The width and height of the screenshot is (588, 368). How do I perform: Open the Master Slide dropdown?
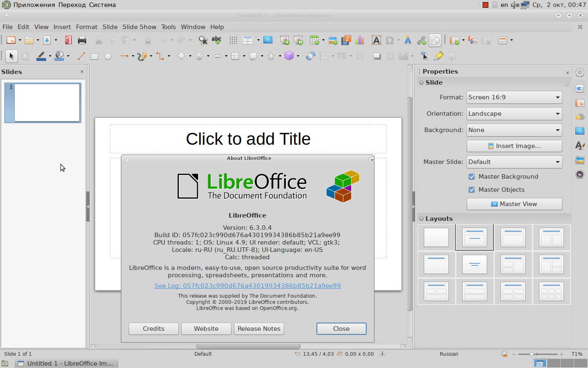click(514, 162)
